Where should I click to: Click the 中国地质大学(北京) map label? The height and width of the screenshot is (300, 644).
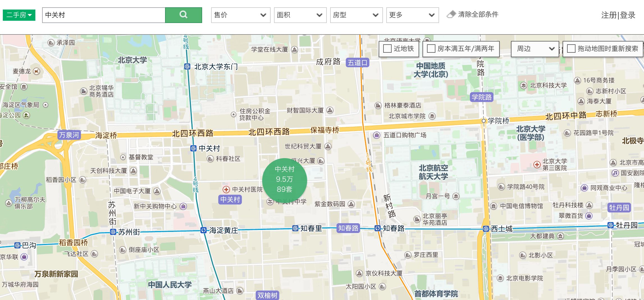pyautogui.click(x=431, y=70)
